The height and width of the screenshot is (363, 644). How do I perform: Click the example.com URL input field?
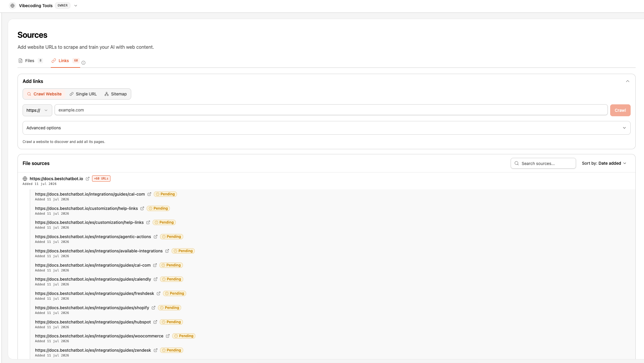click(331, 110)
